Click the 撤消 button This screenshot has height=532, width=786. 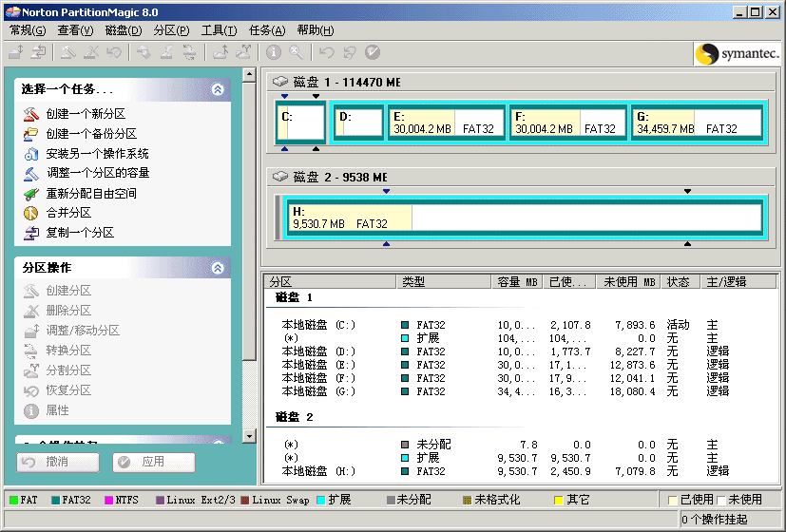[58, 462]
